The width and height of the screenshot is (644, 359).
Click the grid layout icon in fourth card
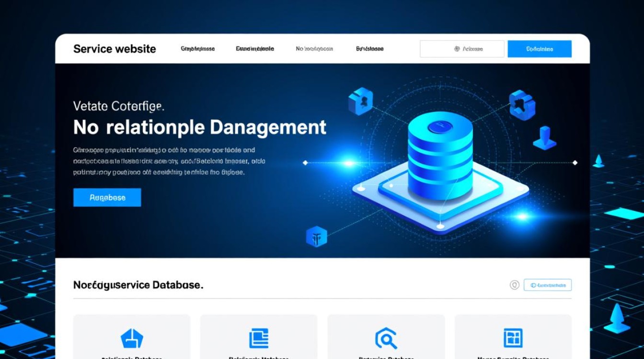point(513,338)
